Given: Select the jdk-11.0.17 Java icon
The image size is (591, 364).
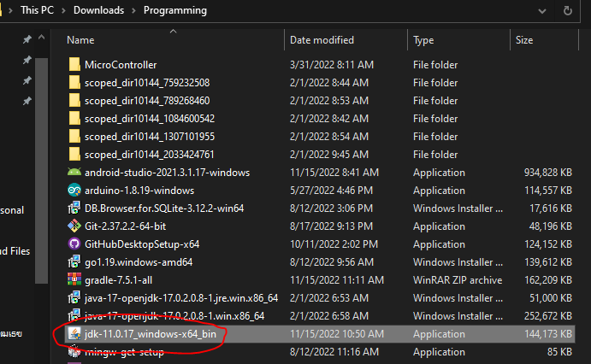Looking at the screenshot, I should (x=74, y=333).
